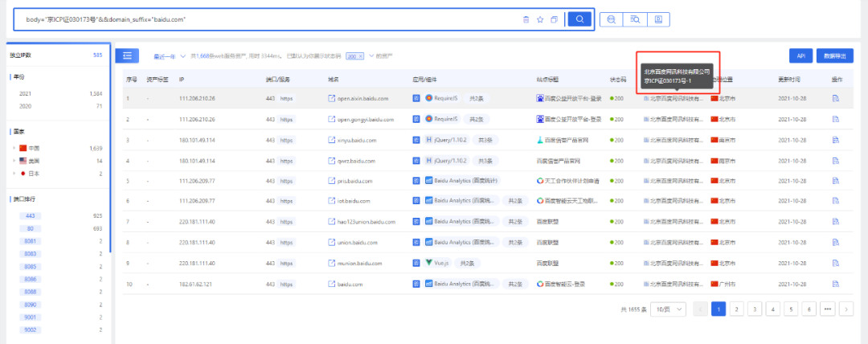Go to the next page arrow
This screenshot has width=868, height=344.
click(x=845, y=309)
